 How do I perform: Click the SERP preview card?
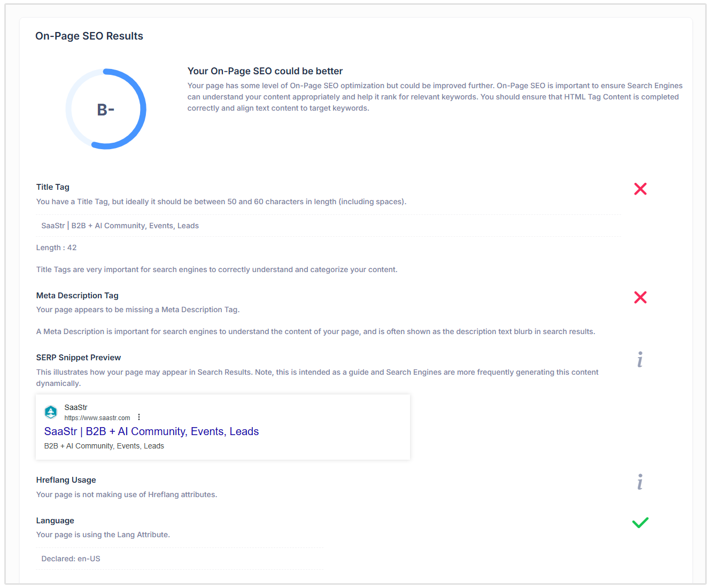[223, 427]
